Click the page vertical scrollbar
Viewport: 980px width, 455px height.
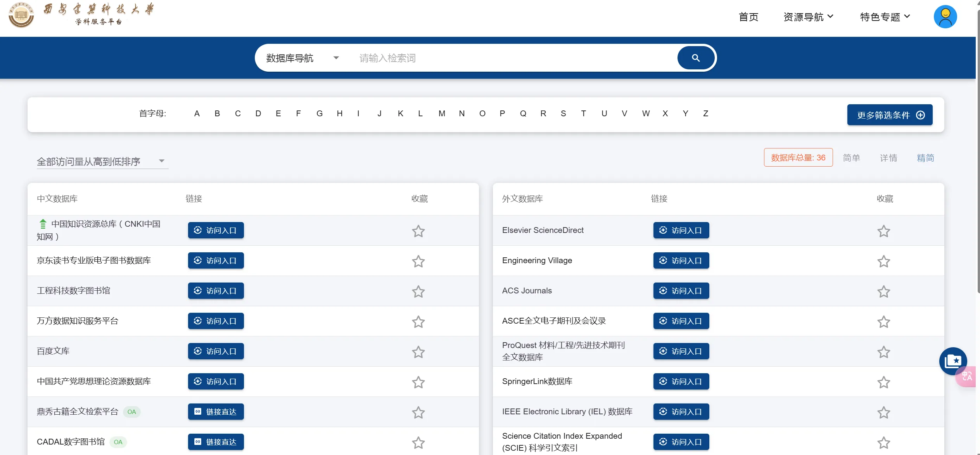click(x=978, y=147)
